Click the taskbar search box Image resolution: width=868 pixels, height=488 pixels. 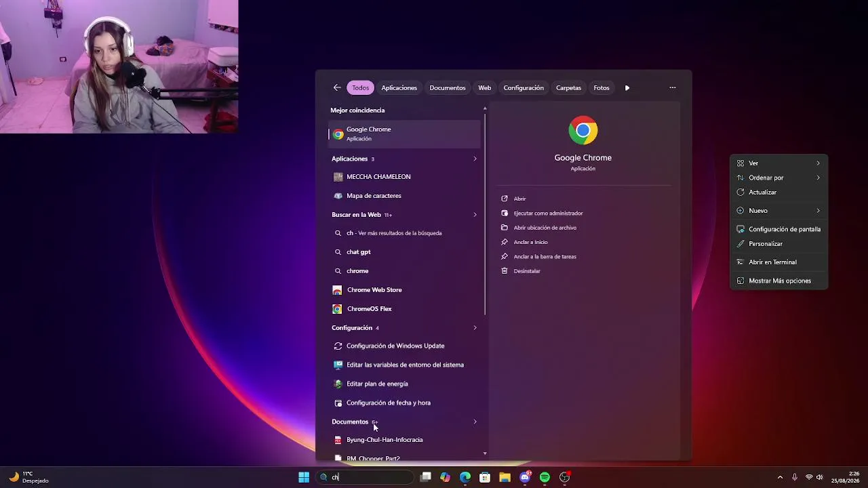pos(365,477)
